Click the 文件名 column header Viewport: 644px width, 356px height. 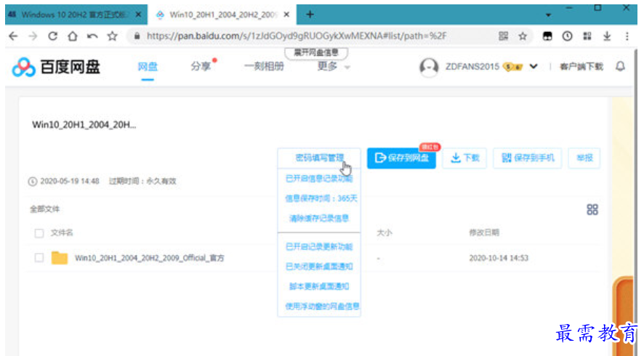point(62,232)
